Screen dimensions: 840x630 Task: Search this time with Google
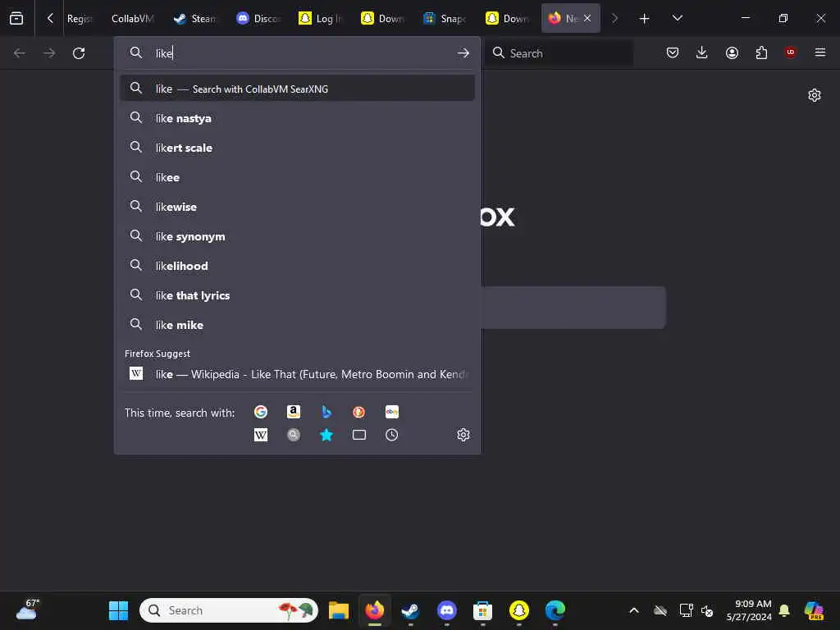[x=261, y=412]
